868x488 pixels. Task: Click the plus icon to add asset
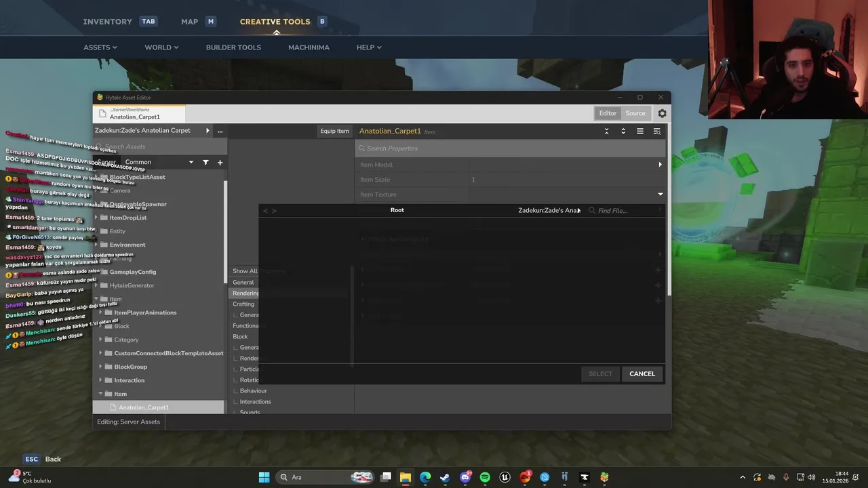pos(220,162)
